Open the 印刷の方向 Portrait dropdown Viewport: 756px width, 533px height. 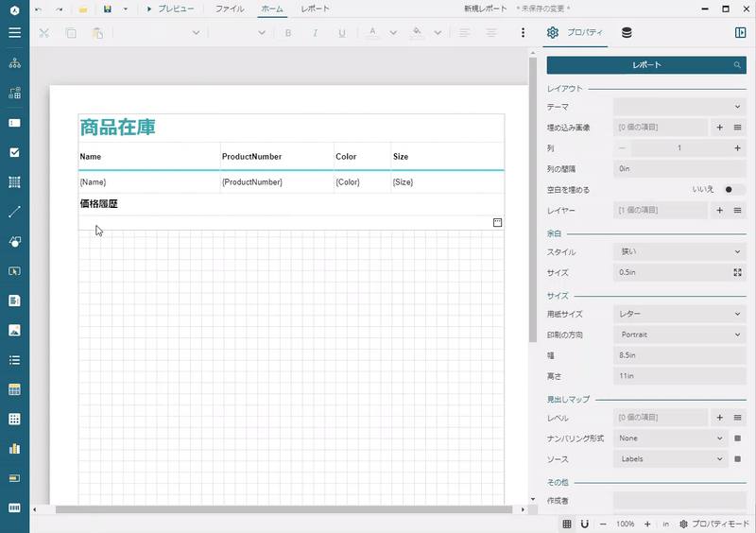[679, 335]
